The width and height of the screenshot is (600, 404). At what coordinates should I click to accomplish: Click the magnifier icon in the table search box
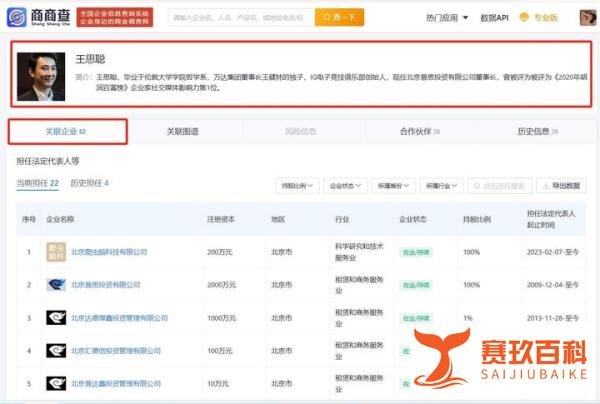(477, 186)
